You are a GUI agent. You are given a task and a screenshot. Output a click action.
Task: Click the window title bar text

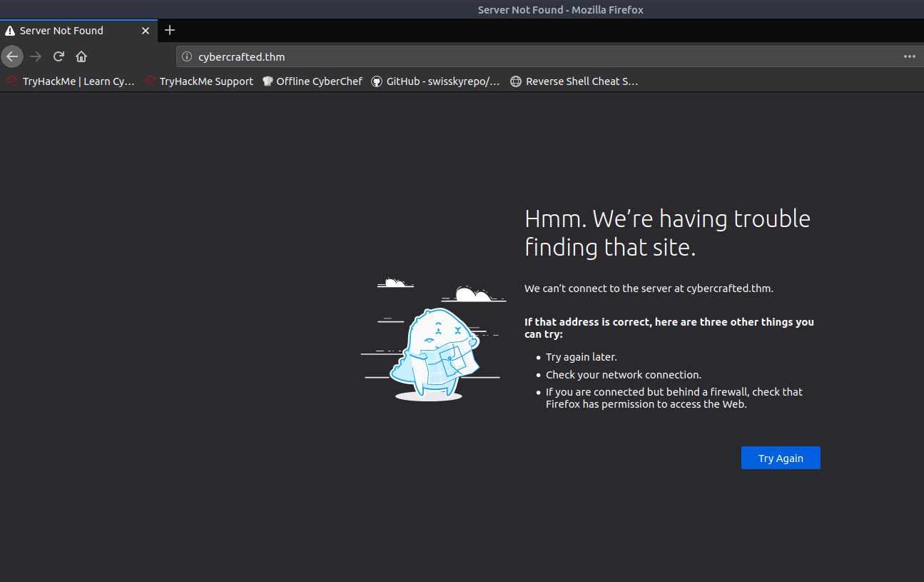pos(560,9)
